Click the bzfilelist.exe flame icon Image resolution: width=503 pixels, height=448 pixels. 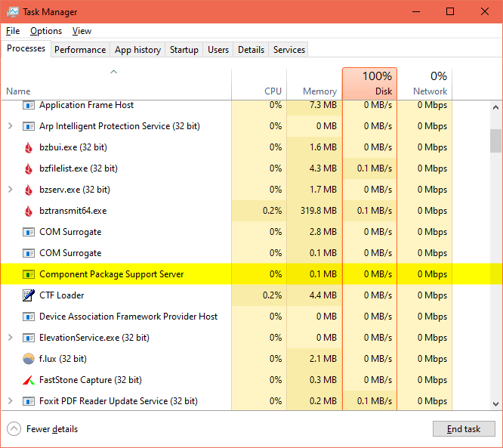[29, 168]
